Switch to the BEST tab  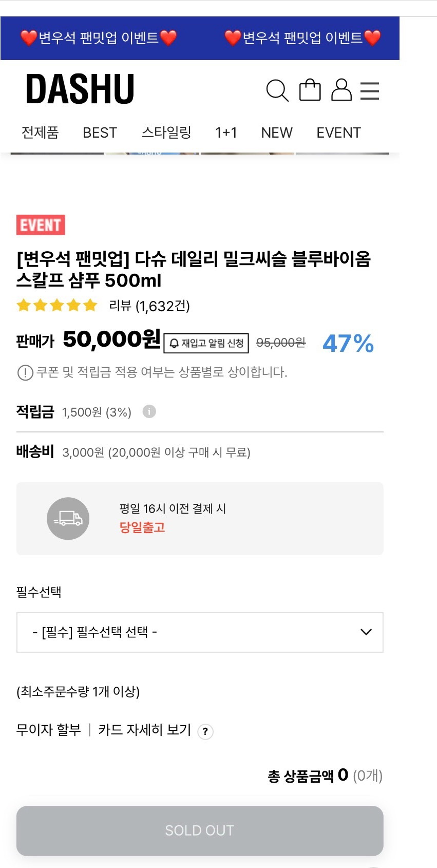tap(100, 133)
